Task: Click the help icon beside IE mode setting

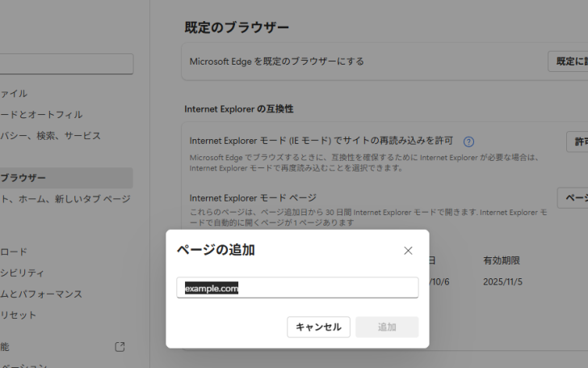Action: (468, 142)
